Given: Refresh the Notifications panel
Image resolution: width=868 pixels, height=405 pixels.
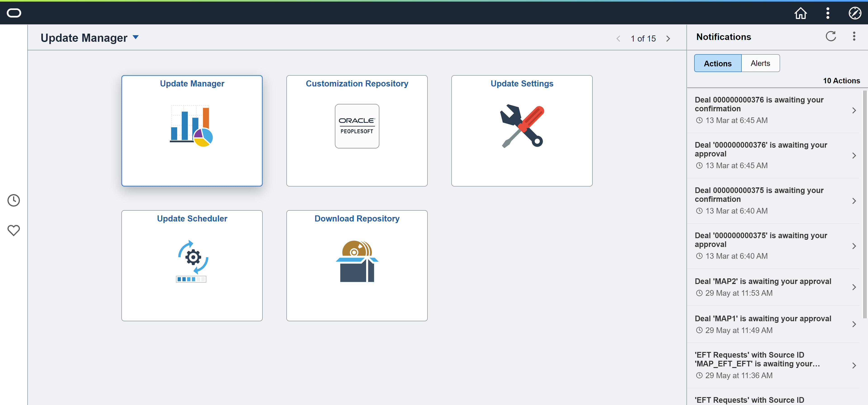Looking at the screenshot, I should click(x=831, y=36).
